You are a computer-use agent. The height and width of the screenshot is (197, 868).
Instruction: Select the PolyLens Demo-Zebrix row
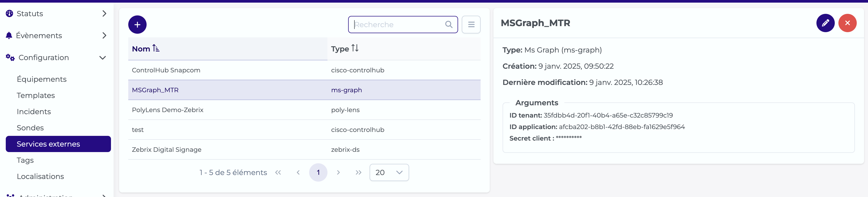(304, 110)
